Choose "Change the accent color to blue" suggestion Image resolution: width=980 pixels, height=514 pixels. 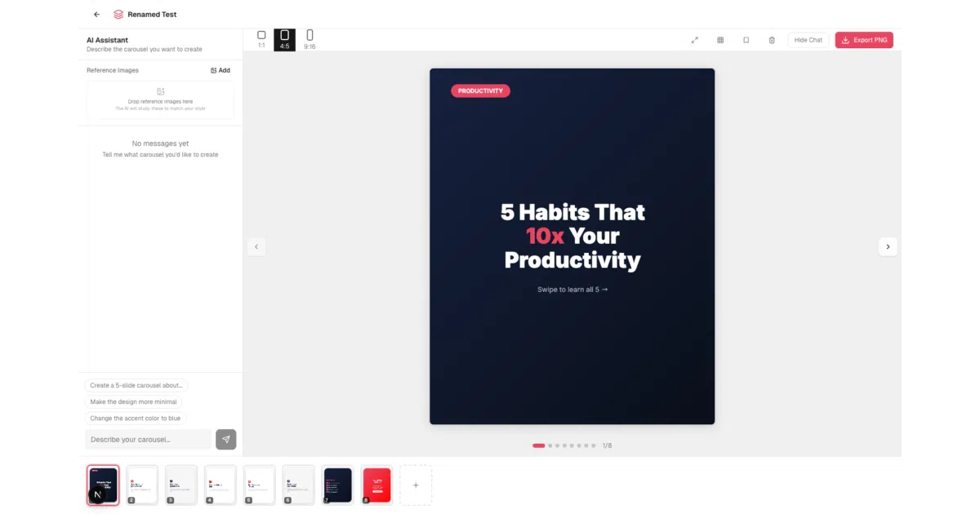tap(136, 418)
